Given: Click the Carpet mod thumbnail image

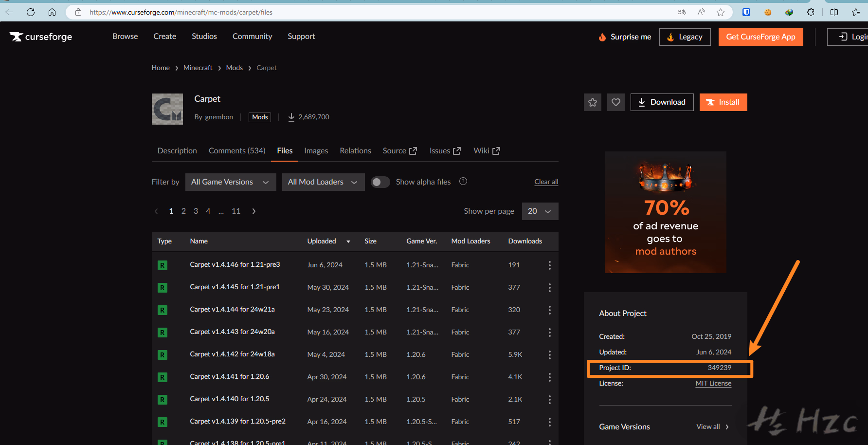Looking at the screenshot, I should [167, 109].
